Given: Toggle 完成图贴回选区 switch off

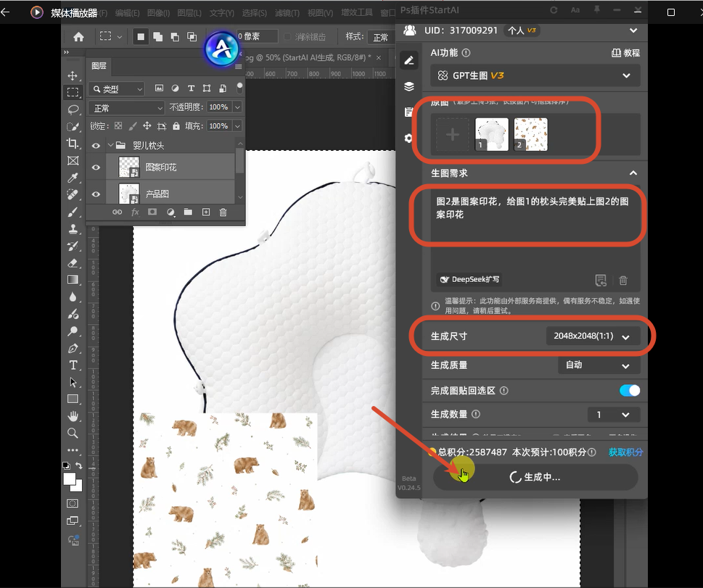Looking at the screenshot, I should click(630, 390).
